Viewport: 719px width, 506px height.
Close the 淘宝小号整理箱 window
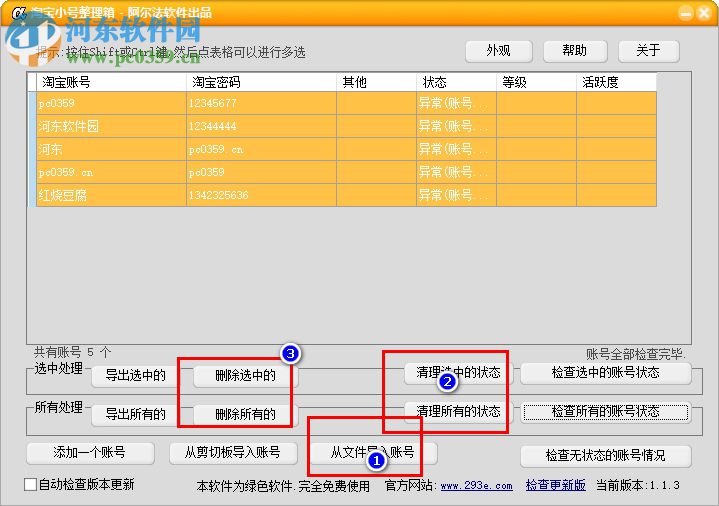pyautogui.click(x=704, y=13)
